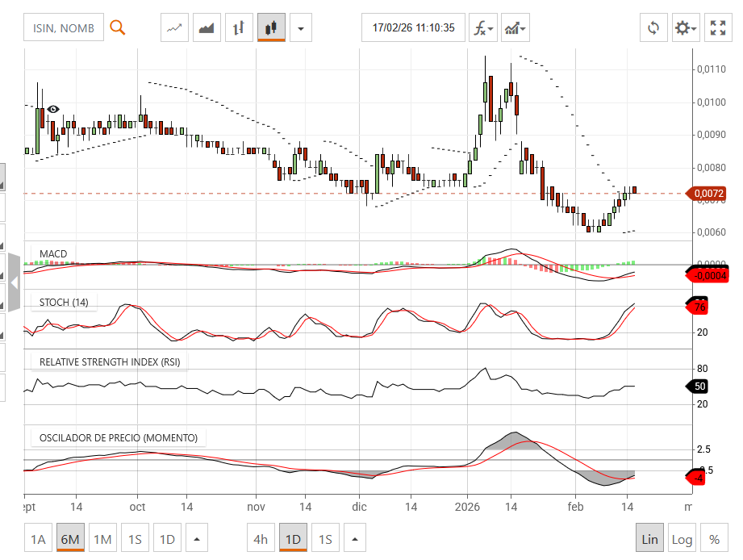Click the MACD value tag -0,0004
The height and width of the screenshot is (560, 743).
(x=707, y=276)
